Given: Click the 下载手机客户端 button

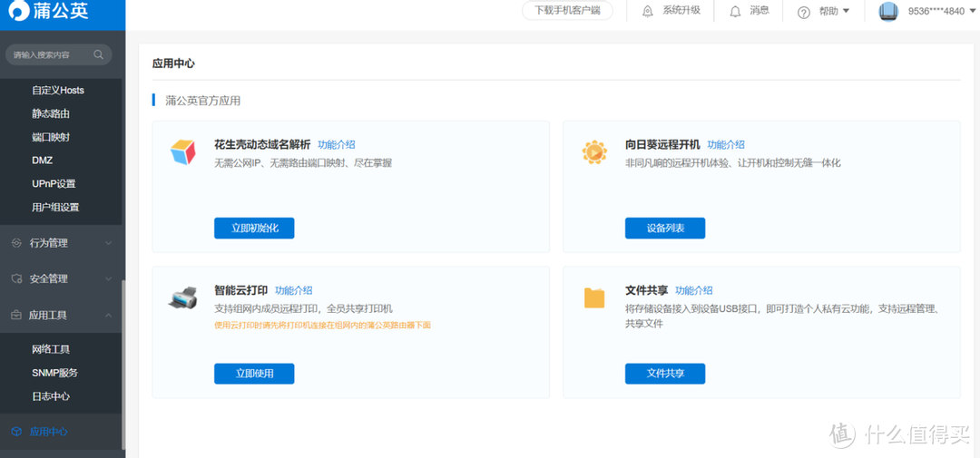Looking at the screenshot, I should (567, 11).
